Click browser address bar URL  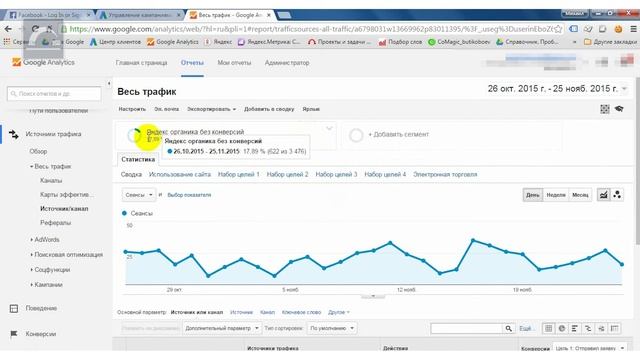click(311, 29)
